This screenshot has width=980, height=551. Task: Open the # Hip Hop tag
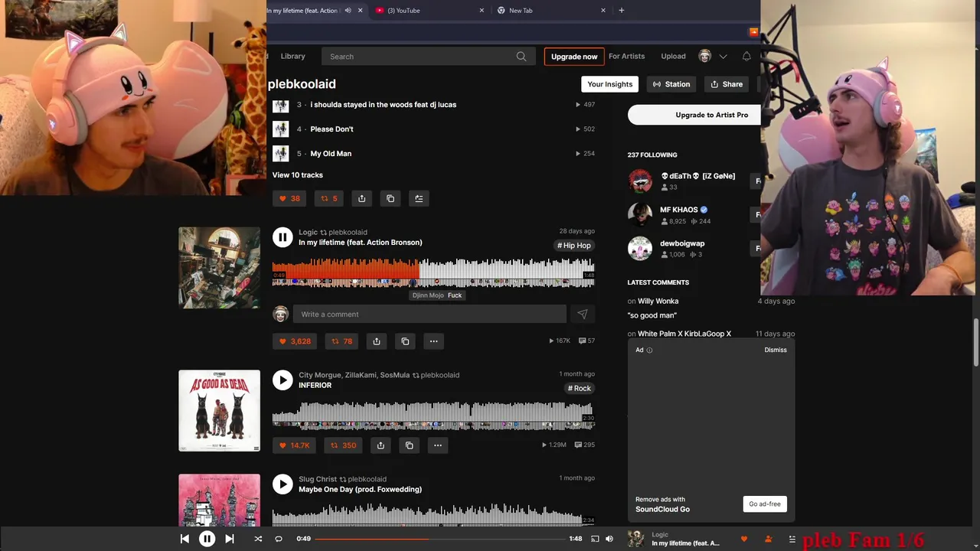click(x=574, y=246)
